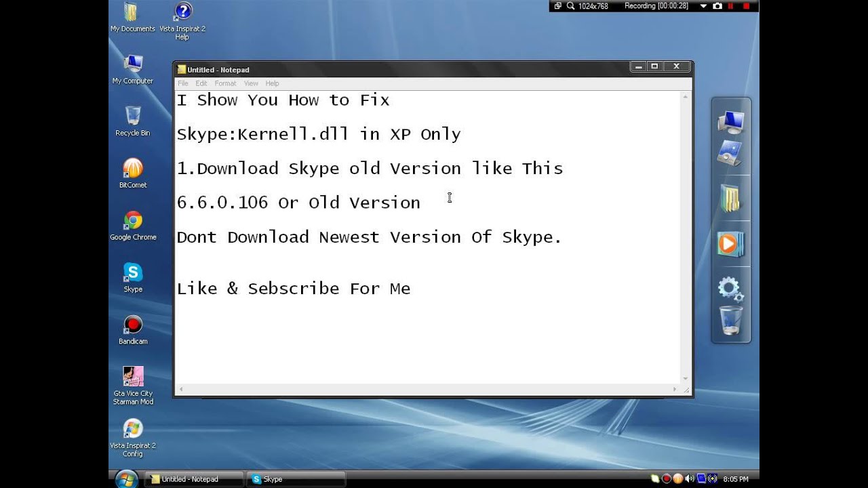Click the documents folder icon in side dock

click(730, 199)
